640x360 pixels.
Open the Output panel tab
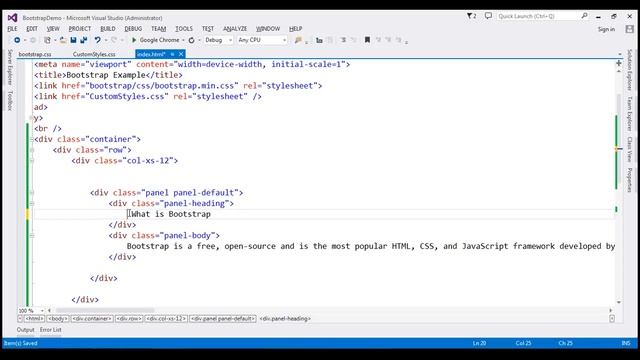pyautogui.click(x=25, y=330)
